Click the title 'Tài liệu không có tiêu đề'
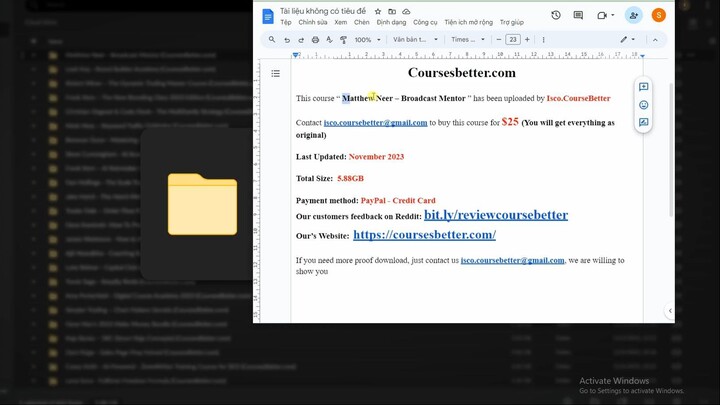This screenshot has width=720, height=405. [x=323, y=11]
